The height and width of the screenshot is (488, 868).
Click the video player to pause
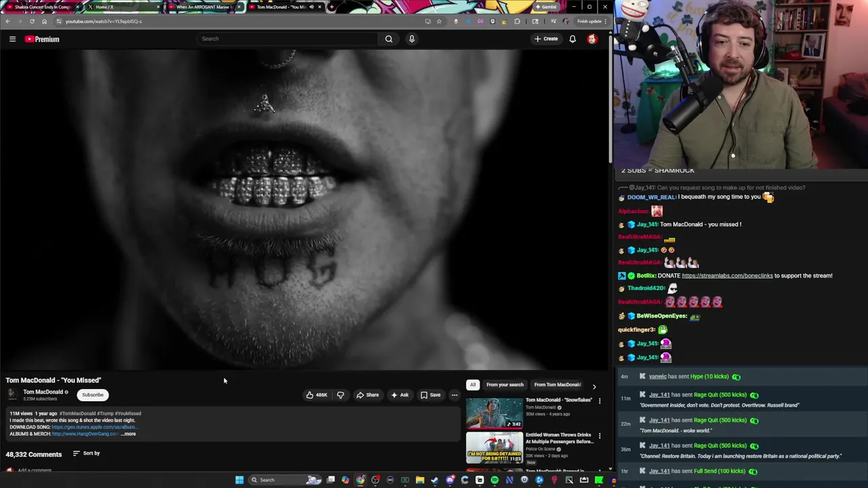click(x=305, y=210)
